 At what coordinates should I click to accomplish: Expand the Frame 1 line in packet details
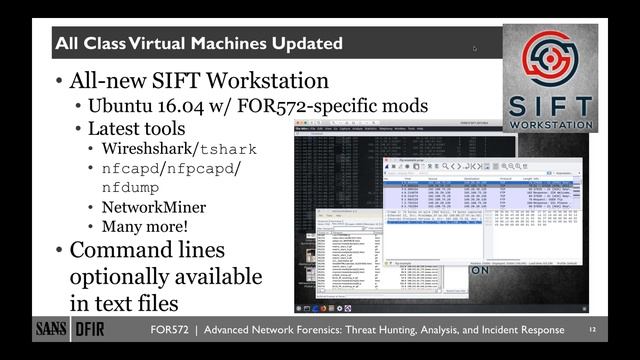tap(434, 212)
